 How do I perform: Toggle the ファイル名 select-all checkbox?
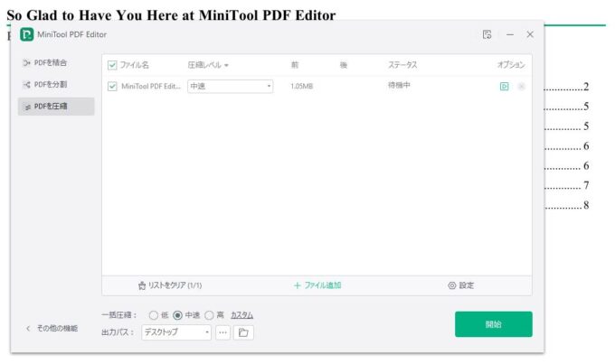[112, 65]
